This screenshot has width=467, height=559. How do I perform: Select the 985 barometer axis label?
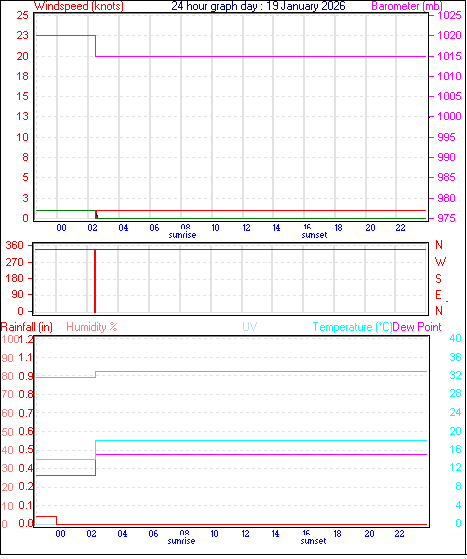[446, 177]
